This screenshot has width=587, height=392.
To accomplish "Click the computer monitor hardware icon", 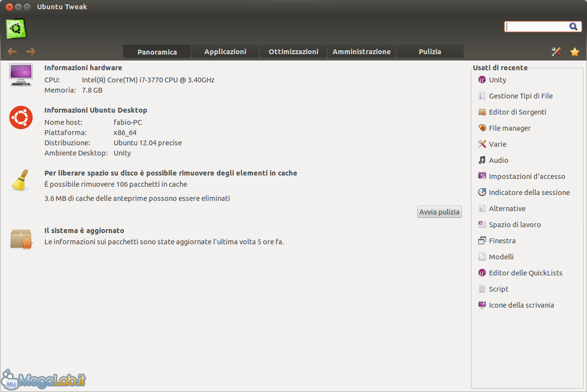I will (x=21, y=75).
